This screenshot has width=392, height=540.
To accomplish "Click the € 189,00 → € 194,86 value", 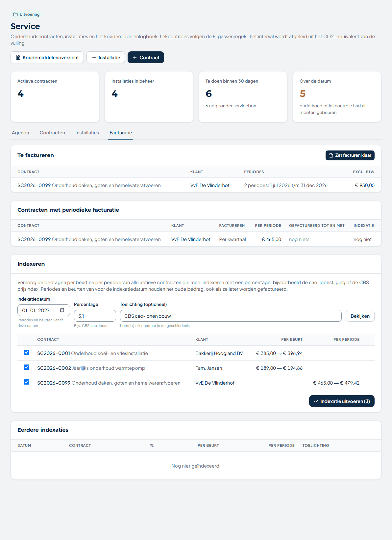I will click(279, 368).
